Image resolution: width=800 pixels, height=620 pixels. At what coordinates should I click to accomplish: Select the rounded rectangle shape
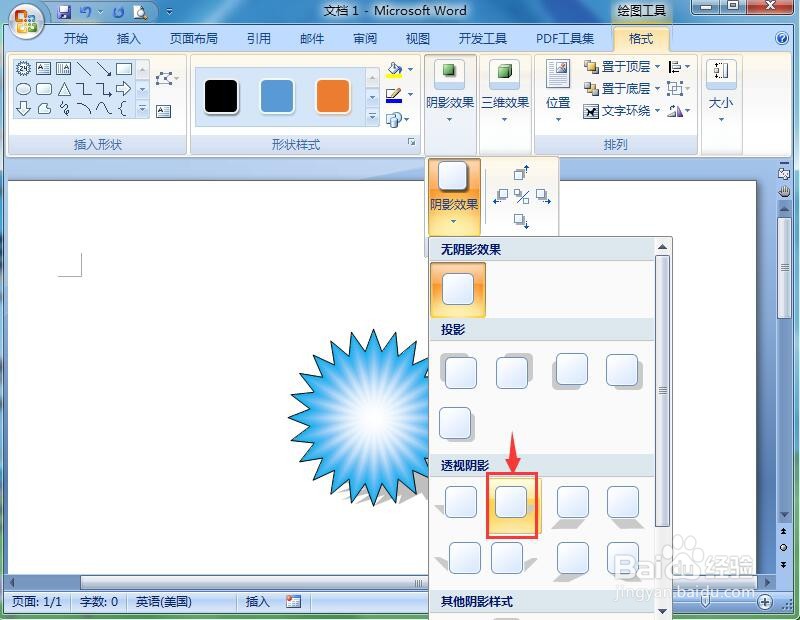tap(44, 89)
